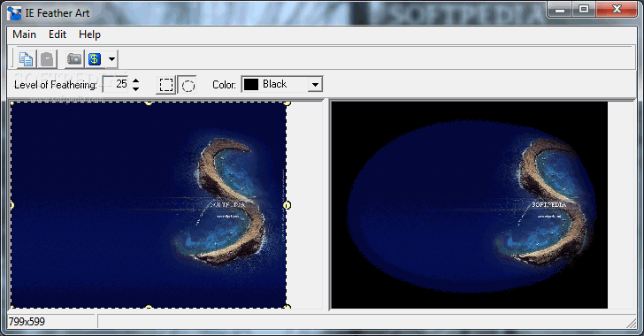644x336 pixels.
Task: Decrease the Level of Feathering value
Action: [136, 88]
